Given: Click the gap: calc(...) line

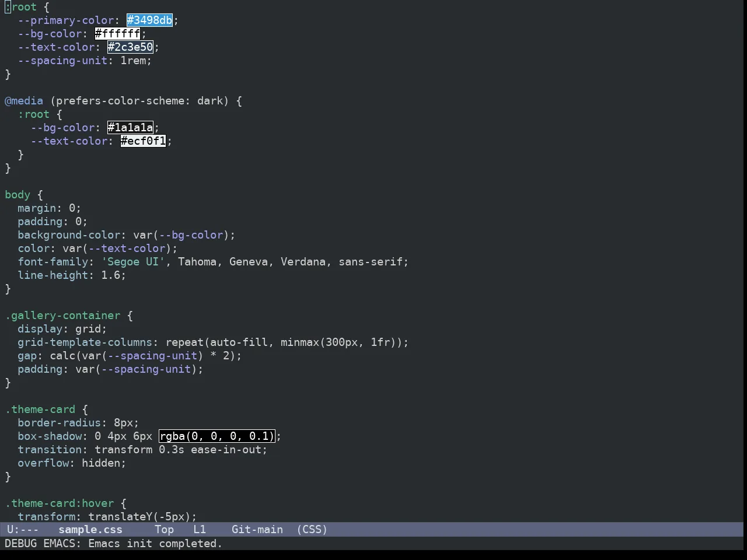Looking at the screenshot, I should pyautogui.click(x=130, y=356).
